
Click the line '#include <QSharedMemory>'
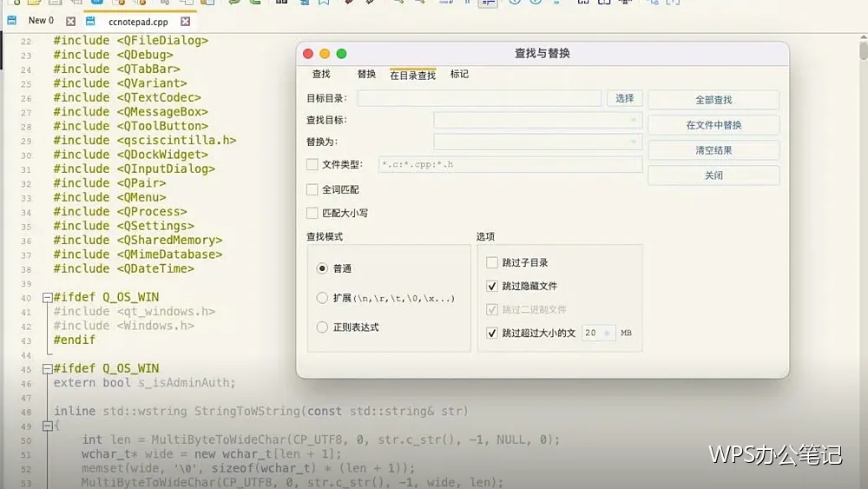point(138,241)
